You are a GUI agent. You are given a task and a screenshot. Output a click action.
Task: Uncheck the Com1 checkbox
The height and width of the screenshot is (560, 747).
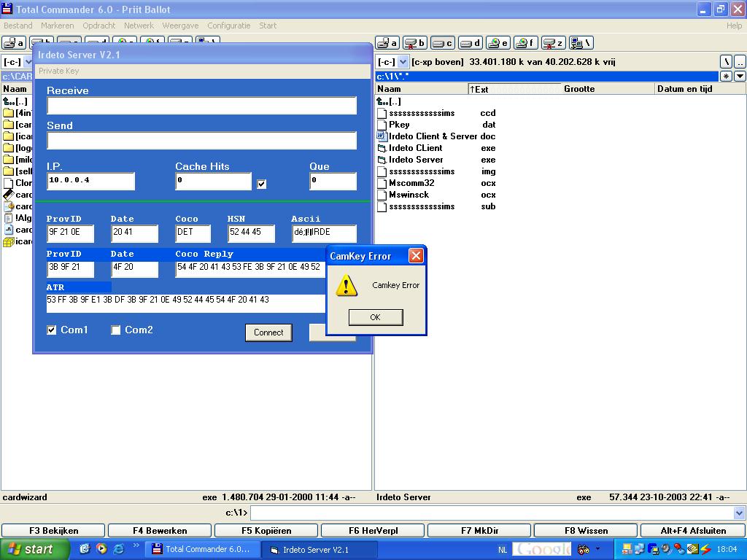pyautogui.click(x=52, y=330)
